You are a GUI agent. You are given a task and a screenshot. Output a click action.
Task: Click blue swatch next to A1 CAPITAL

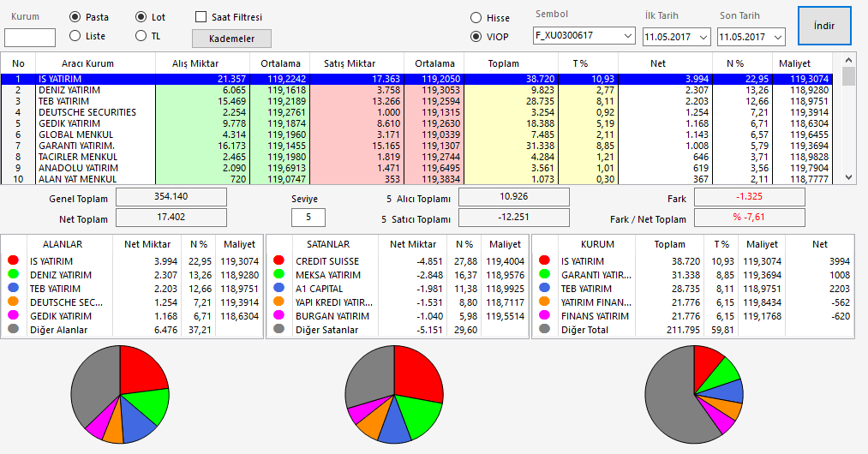(279, 288)
